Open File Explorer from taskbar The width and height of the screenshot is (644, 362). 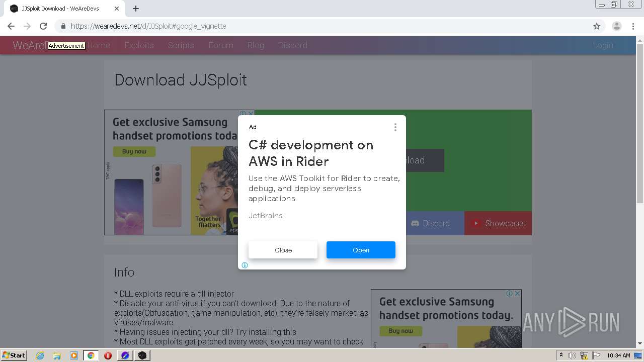[x=57, y=355]
